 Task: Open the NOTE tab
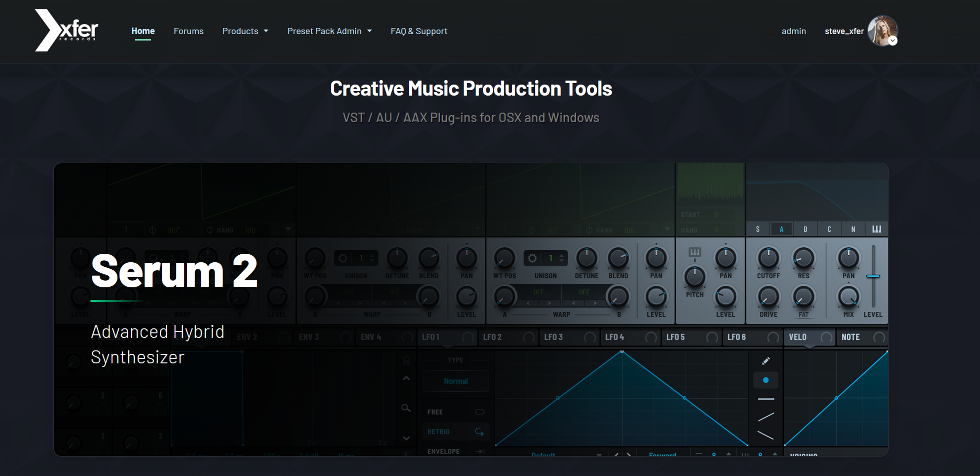click(862, 337)
